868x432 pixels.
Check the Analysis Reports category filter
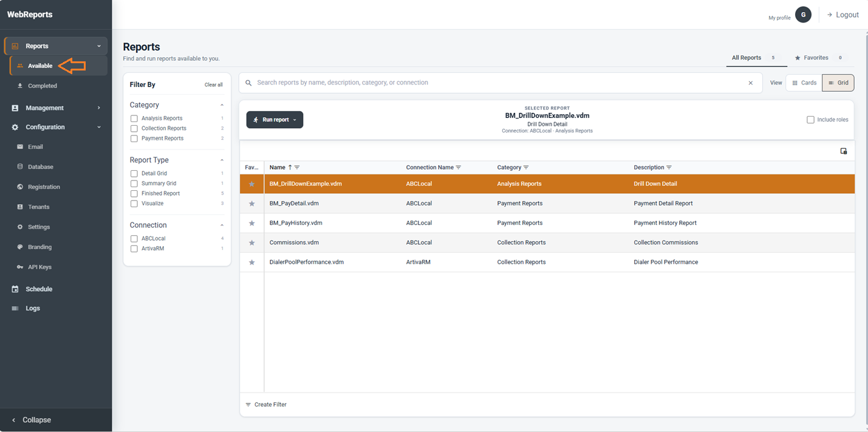click(x=134, y=118)
